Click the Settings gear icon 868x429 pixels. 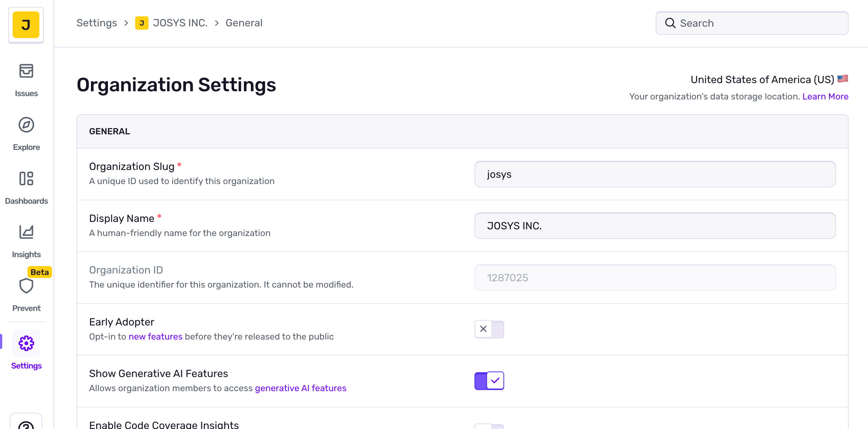coord(26,343)
